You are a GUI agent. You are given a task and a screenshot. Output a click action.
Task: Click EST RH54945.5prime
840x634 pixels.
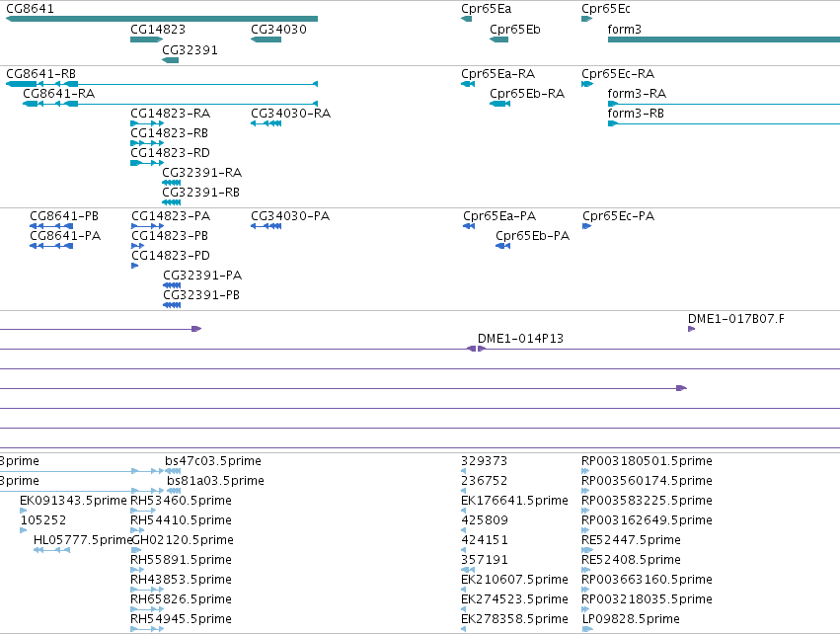coord(147,629)
